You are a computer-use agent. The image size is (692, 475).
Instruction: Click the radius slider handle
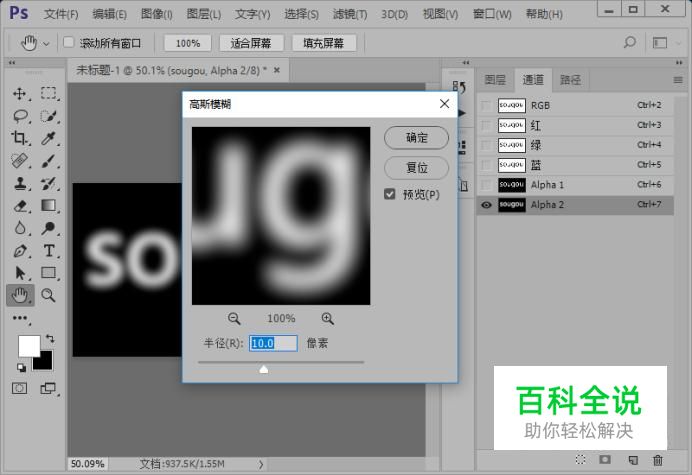pyautogui.click(x=264, y=369)
